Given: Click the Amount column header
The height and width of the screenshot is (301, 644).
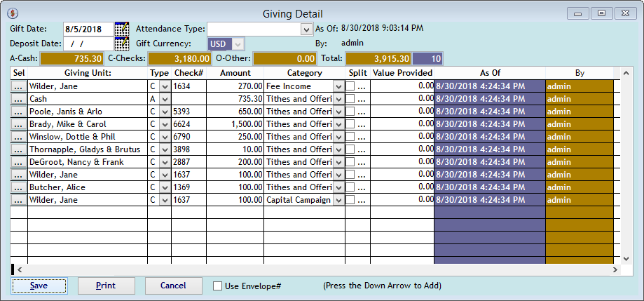Looking at the screenshot, I should tap(235, 73).
